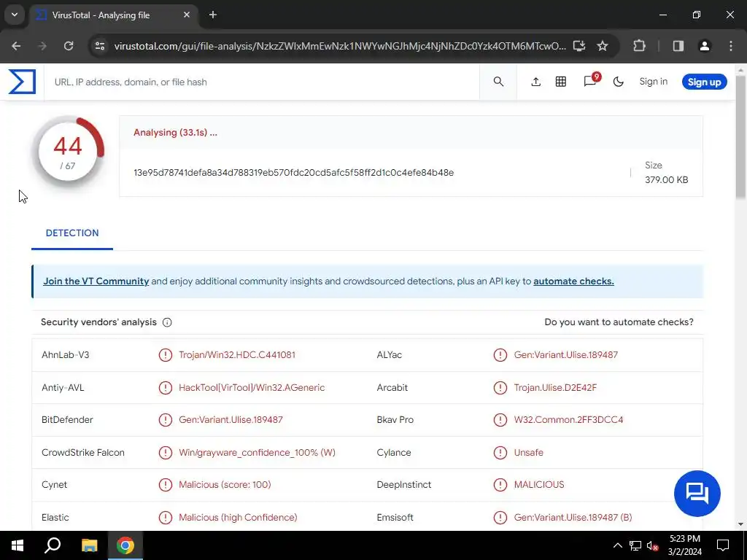
Task: Open the blue chat bubble button
Action: click(x=697, y=494)
